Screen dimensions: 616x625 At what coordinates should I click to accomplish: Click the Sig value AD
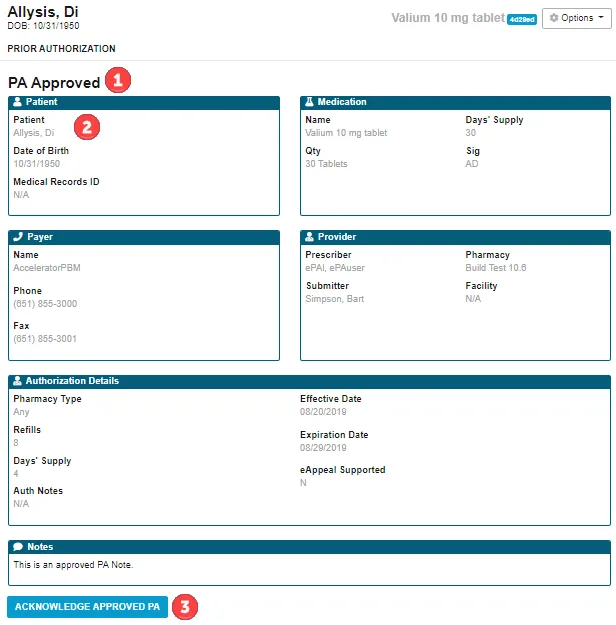point(472,164)
